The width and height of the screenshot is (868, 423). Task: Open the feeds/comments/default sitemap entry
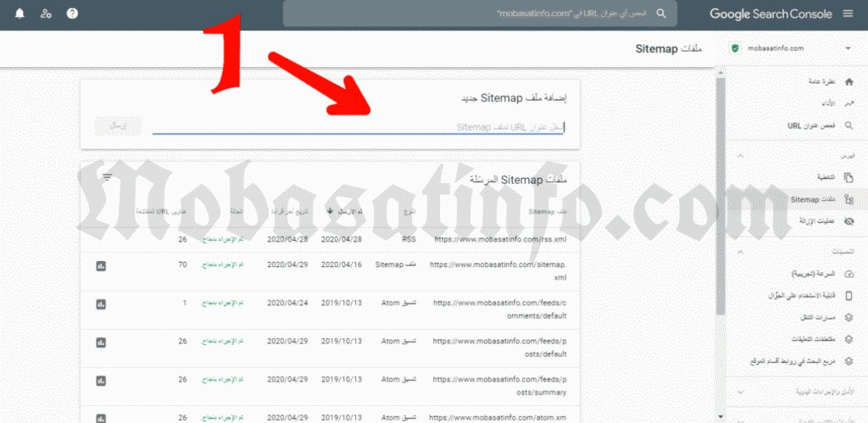[500, 309]
